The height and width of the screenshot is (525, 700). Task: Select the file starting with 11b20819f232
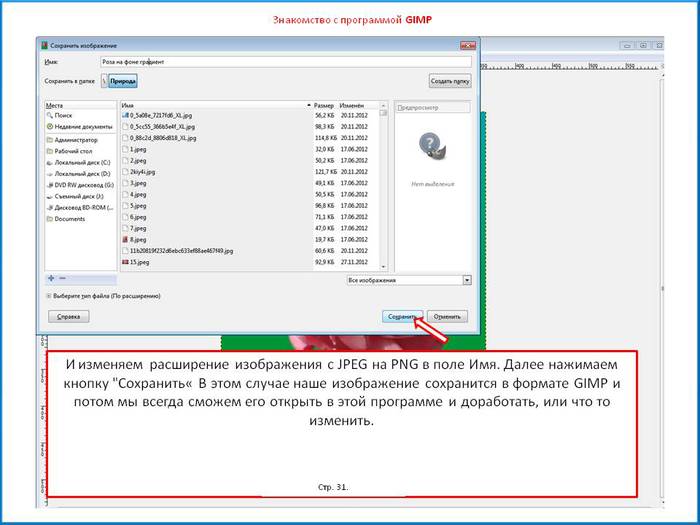[x=250, y=251]
